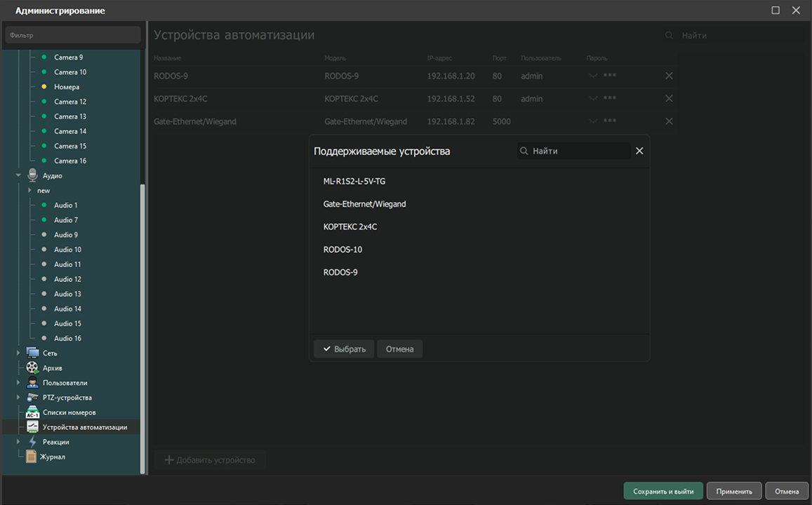The image size is (812, 505).
Task: Open Списки номеров license plate icon
Action: 32,412
